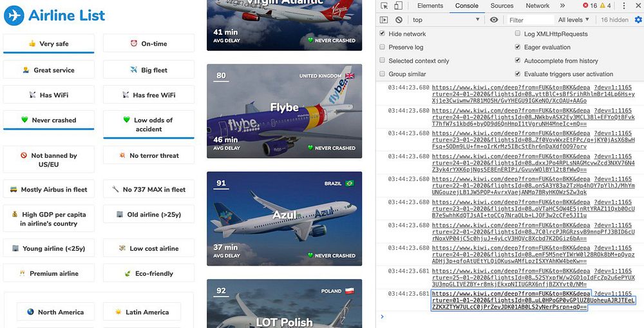Toggle the Low cost airline filter
Viewport: 644px width, 328px height.
(x=149, y=248)
